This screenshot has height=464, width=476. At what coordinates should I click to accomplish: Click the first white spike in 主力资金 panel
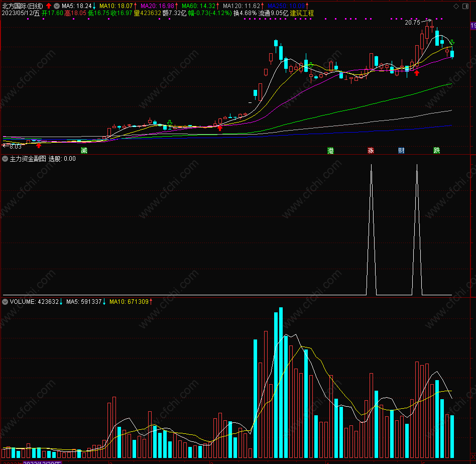click(x=371, y=229)
